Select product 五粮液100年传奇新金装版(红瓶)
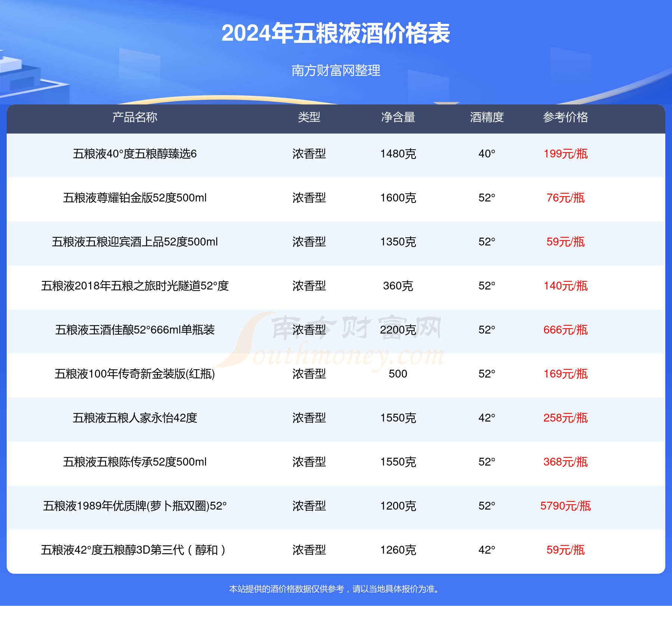 135,374
